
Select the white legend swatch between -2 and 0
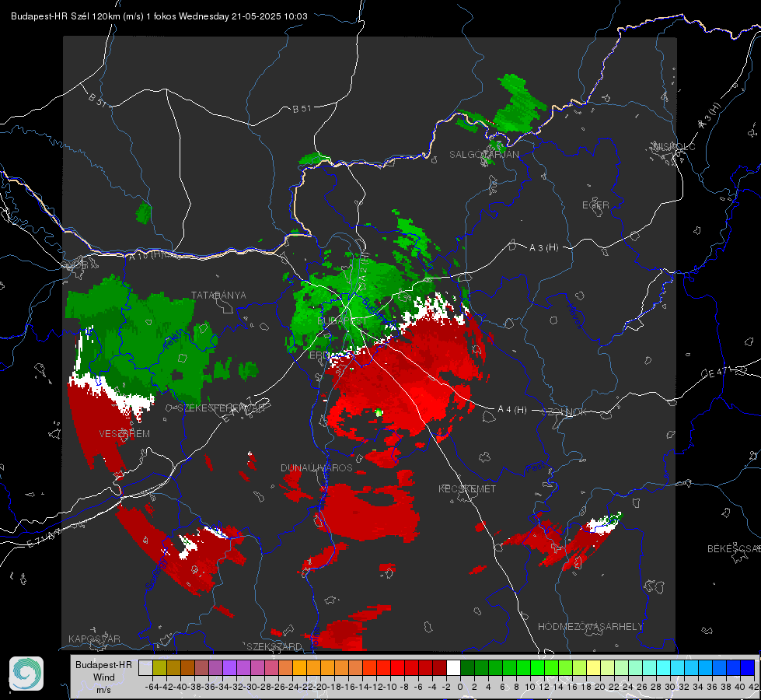453,667
